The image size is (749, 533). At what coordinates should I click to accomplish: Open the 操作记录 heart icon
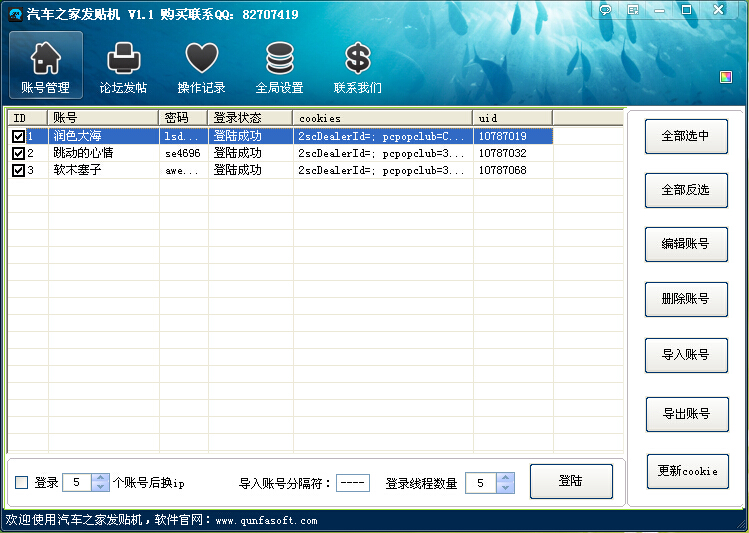point(201,66)
